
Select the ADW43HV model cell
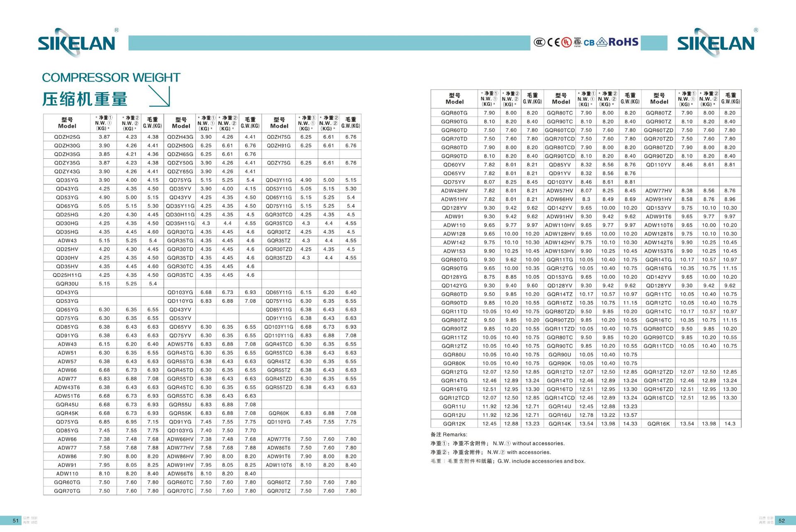tap(454, 191)
